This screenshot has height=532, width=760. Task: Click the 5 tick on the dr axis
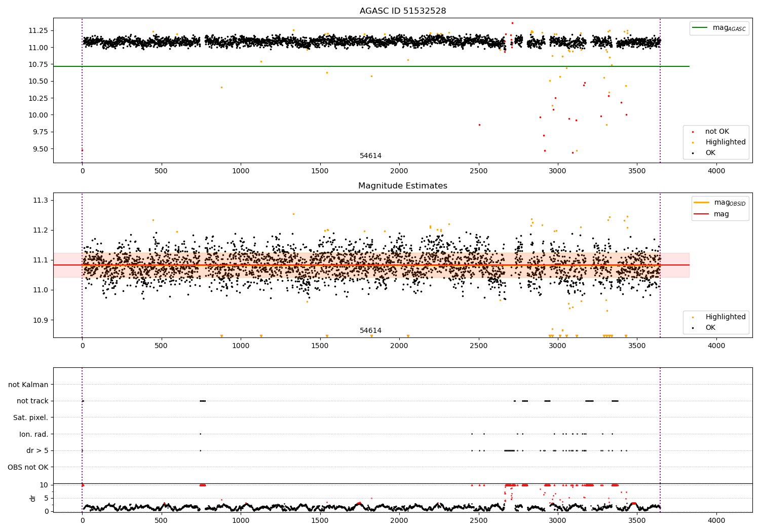pos(47,499)
